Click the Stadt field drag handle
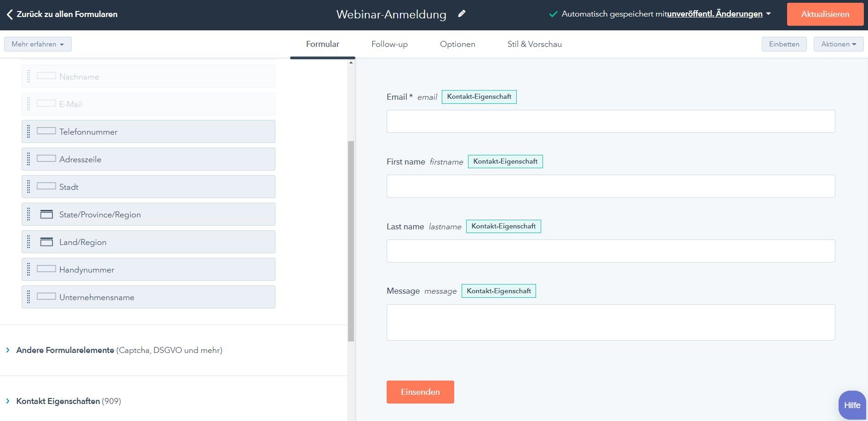The width and height of the screenshot is (868, 421). [29, 187]
